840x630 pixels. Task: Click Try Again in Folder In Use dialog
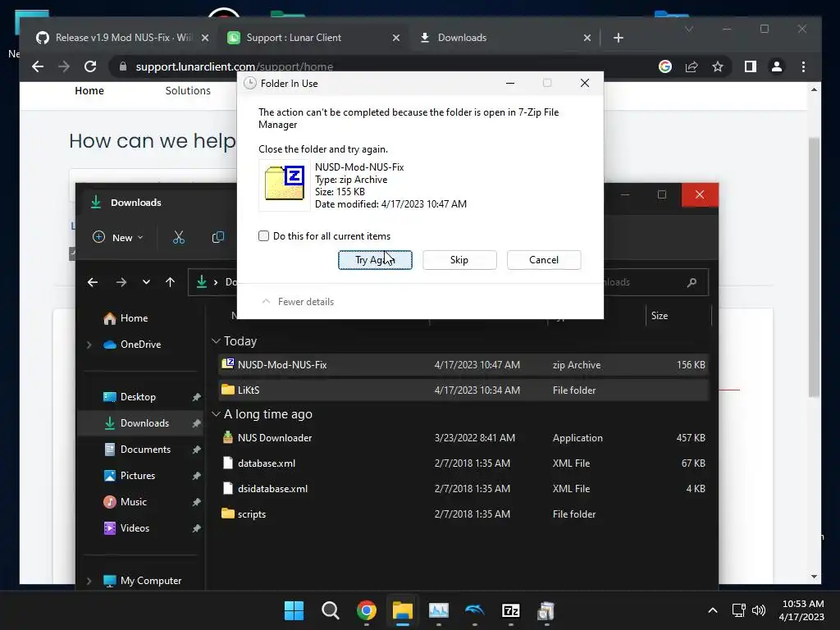pyautogui.click(x=375, y=260)
